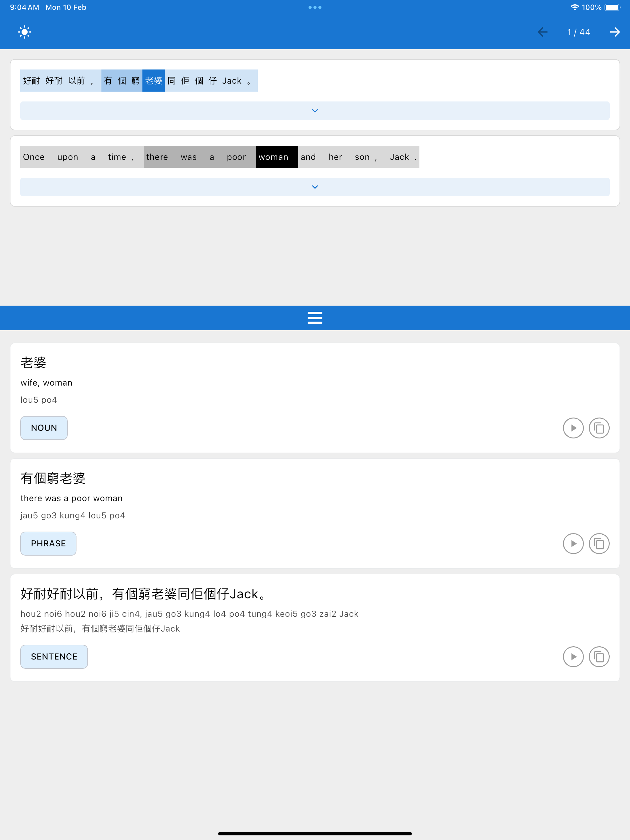630x840 pixels.
Task: Click the page counter 1 / 44
Action: click(579, 32)
